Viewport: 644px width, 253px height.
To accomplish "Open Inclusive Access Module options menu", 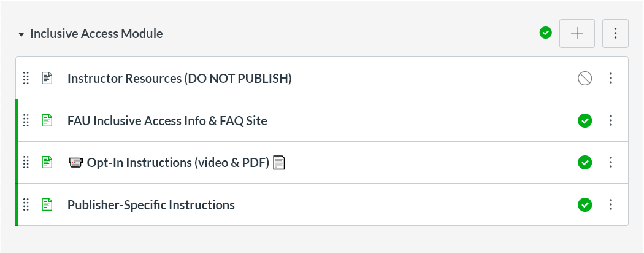I will point(615,34).
